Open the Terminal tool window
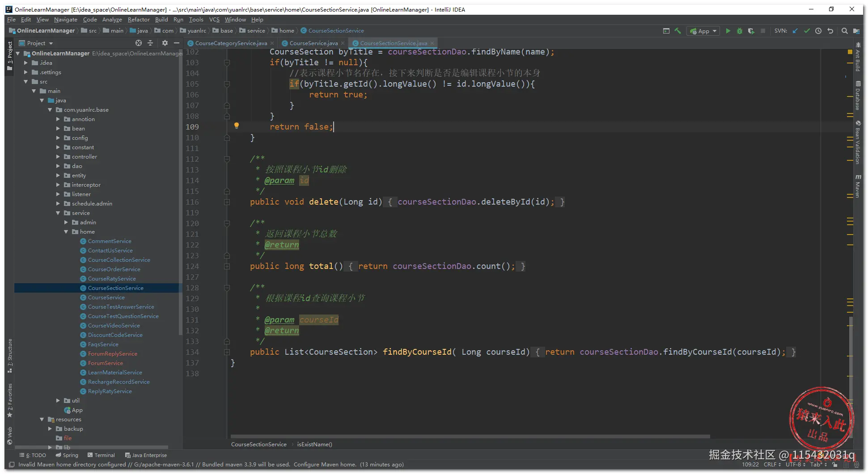The image size is (868, 474). [102, 455]
